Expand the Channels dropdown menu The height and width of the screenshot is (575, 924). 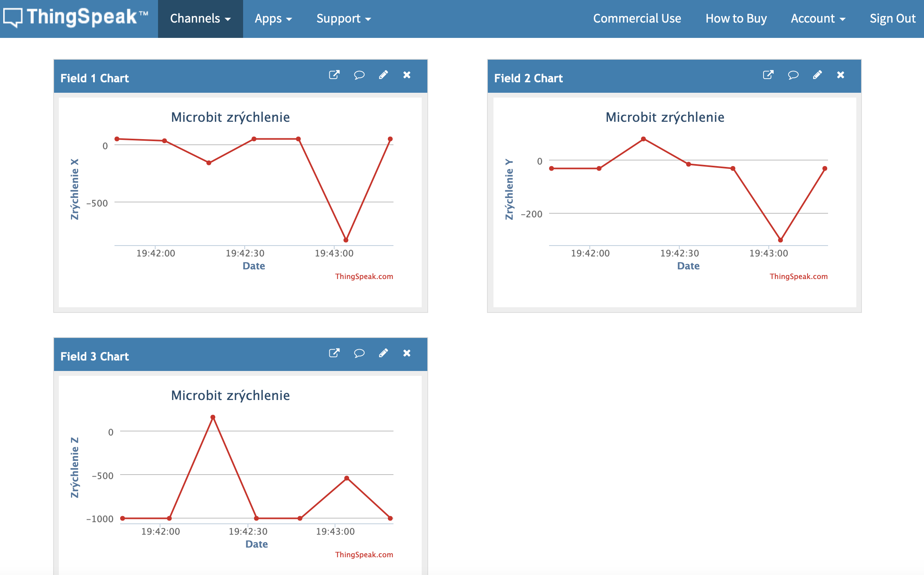(200, 19)
